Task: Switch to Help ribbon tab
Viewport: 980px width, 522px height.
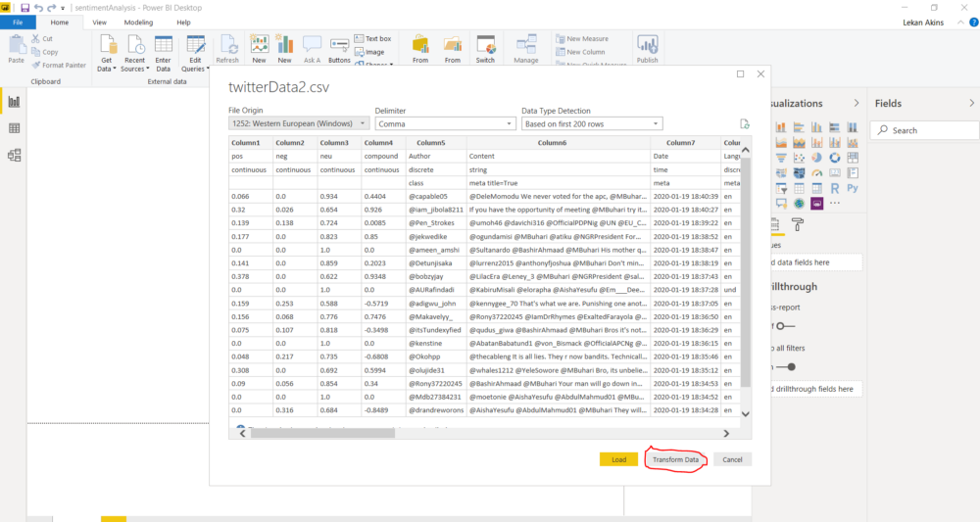Action: click(183, 23)
